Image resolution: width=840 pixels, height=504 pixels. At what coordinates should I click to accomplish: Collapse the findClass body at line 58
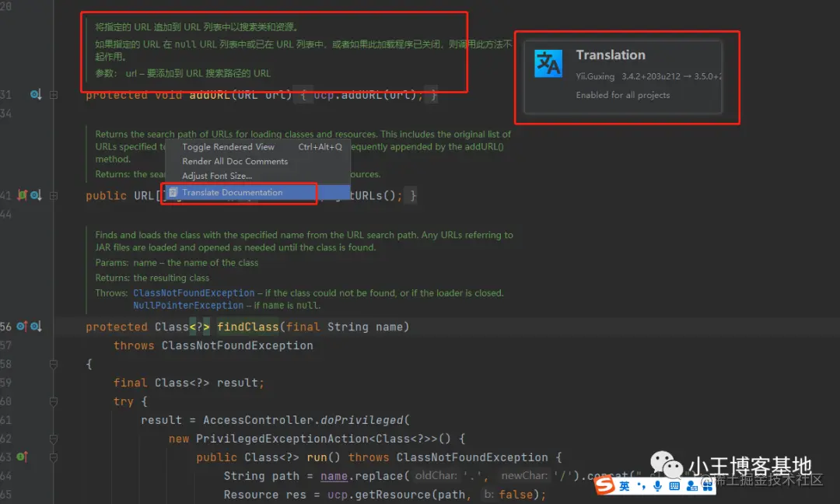click(54, 364)
